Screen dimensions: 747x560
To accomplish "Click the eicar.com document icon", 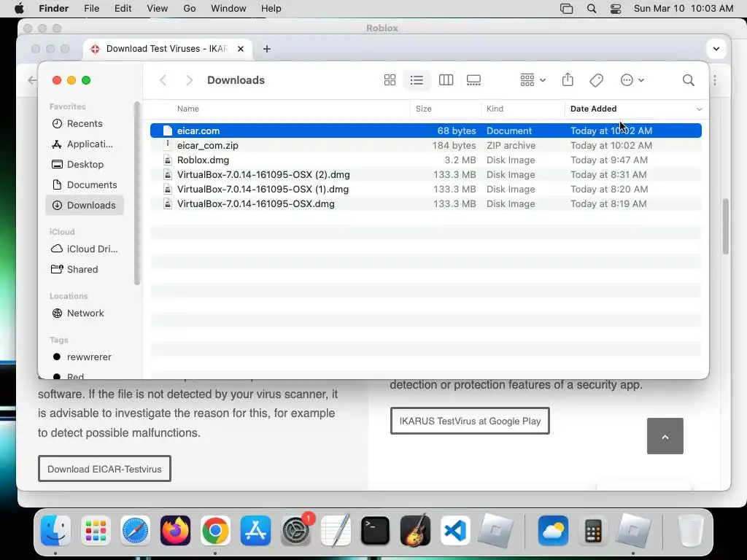I will coord(167,131).
